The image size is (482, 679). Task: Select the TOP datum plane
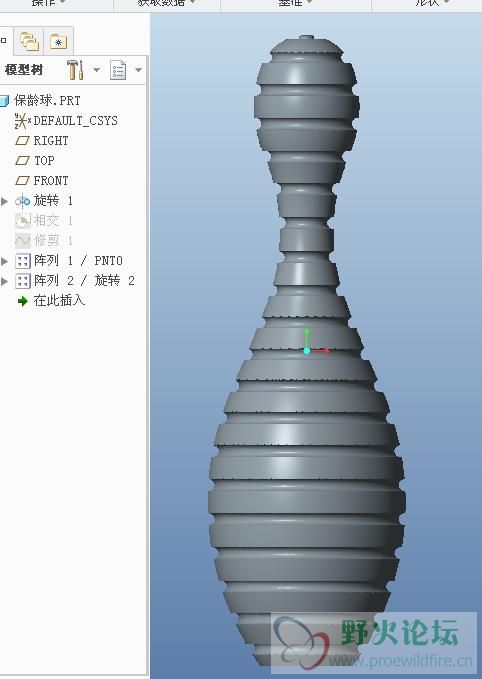35,161
